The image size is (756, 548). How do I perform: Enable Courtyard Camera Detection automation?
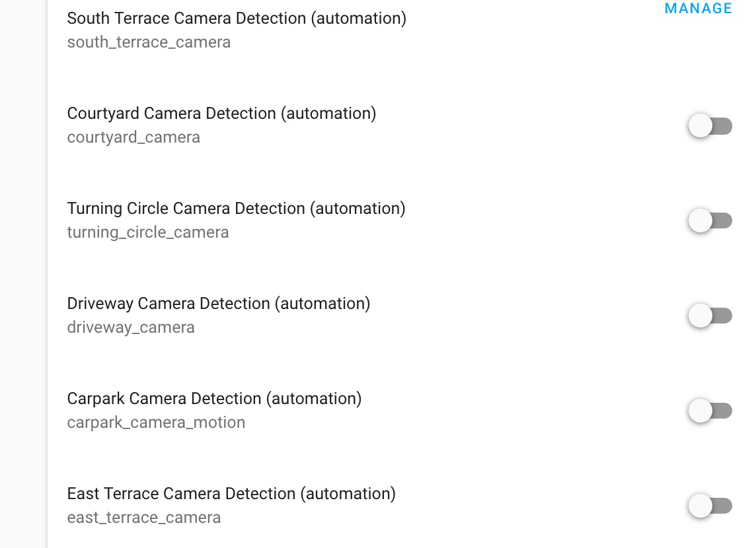tap(710, 125)
